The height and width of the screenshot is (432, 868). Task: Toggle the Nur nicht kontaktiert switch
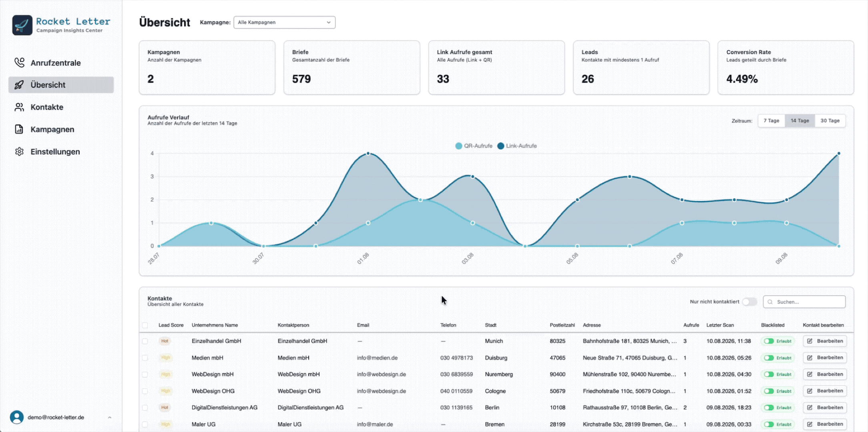click(x=749, y=302)
